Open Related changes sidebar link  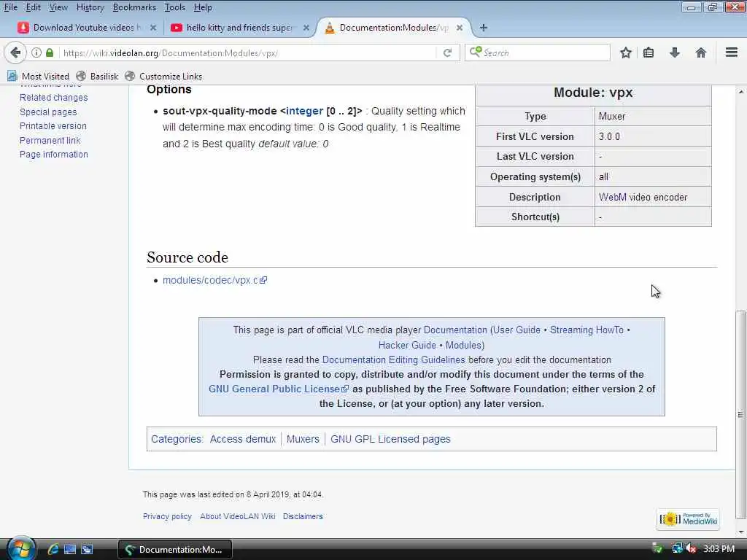click(x=53, y=98)
